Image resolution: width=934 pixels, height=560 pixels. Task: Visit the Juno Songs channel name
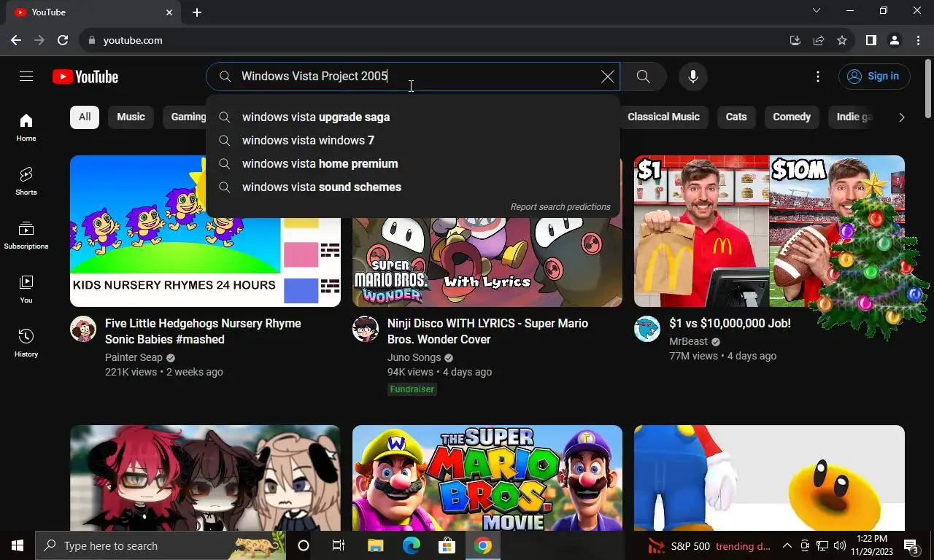(x=414, y=357)
